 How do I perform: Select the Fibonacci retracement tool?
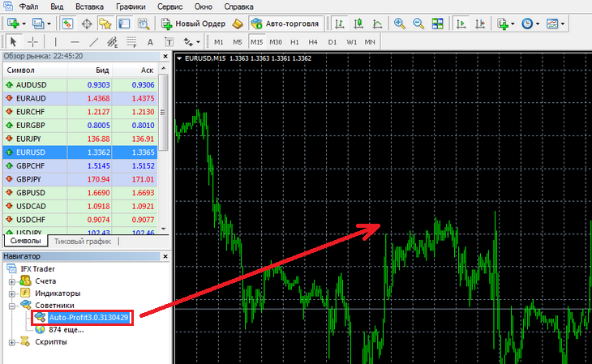pyautogui.click(x=131, y=41)
